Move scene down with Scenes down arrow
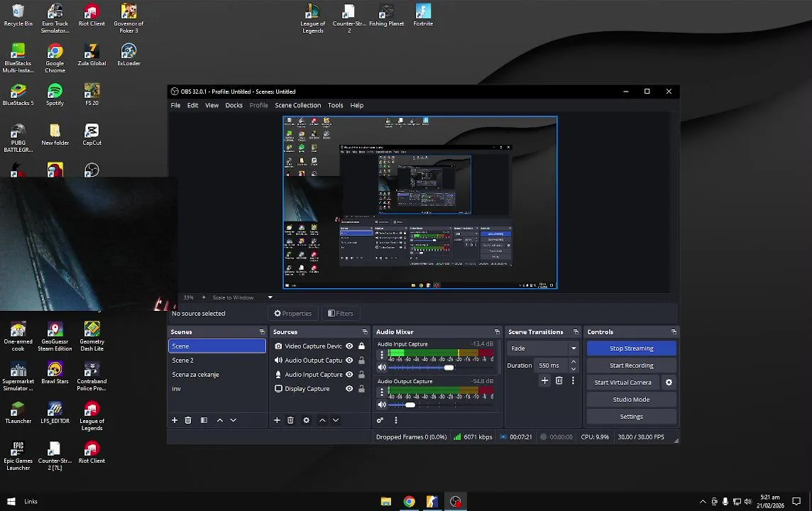 point(233,420)
